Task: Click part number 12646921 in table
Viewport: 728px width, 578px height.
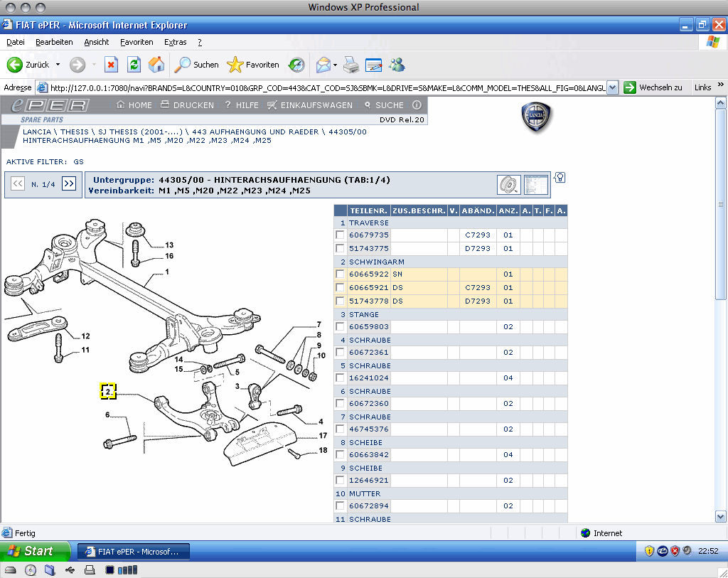Action: pos(369,480)
